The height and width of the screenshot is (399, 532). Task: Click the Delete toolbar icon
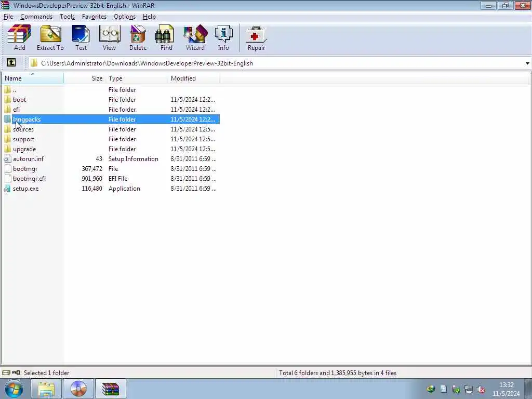pos(138,37)
